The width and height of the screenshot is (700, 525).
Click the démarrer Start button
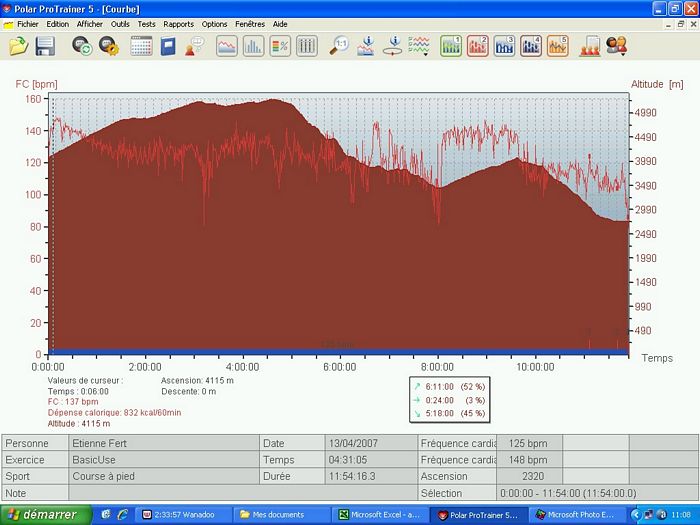[x=45, y=515]
